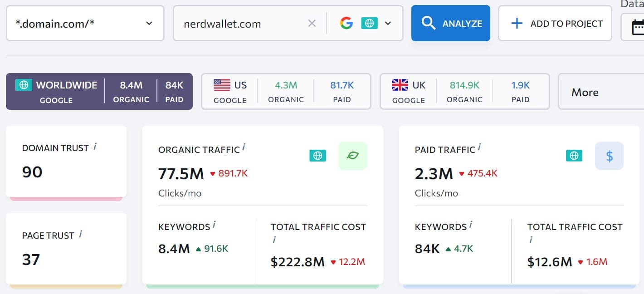This screenshot has width=644, height=294.
Task: Click organic traffic value 77.5M
Action: click(x=181, y=174)
